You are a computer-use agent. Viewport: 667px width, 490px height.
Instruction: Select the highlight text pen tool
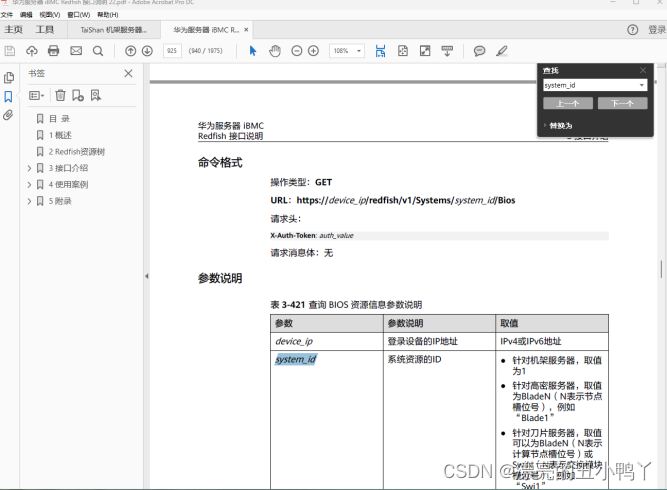point(501,51)
